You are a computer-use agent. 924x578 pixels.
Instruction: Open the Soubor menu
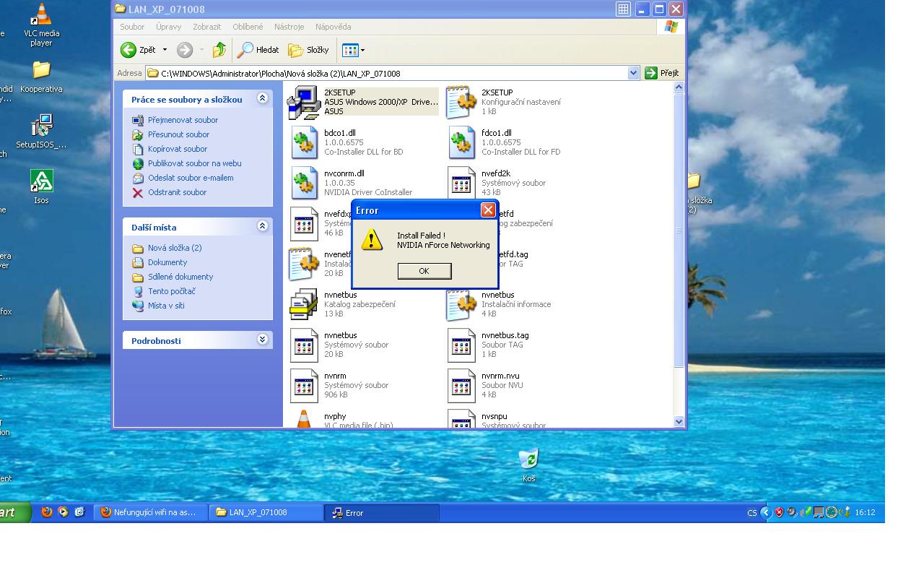pos(132,27)
